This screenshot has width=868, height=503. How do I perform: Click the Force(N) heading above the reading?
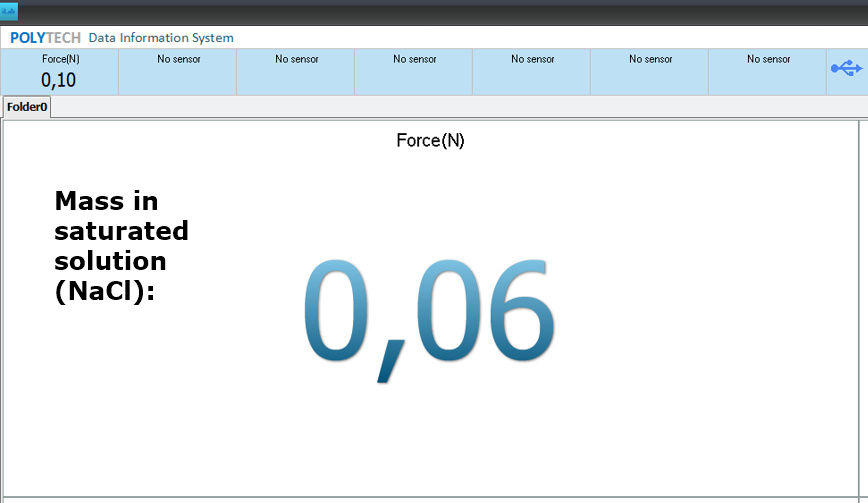430,141
